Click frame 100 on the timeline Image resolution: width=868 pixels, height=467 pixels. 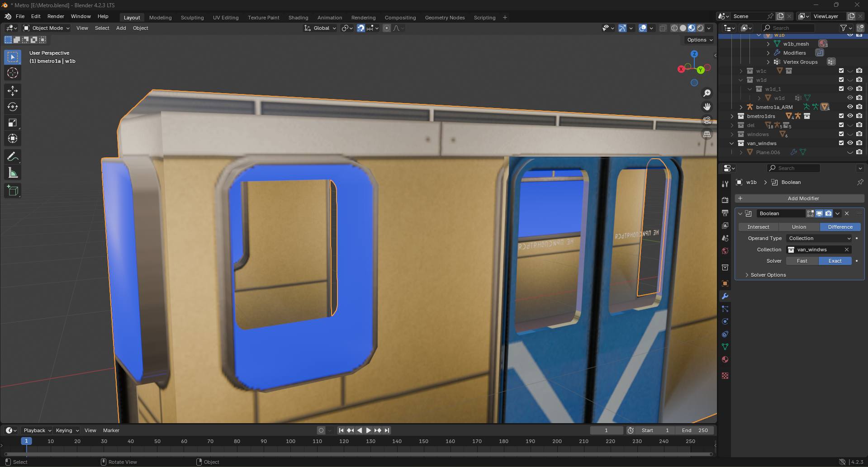pyautogui.click(x=290, y=442)
